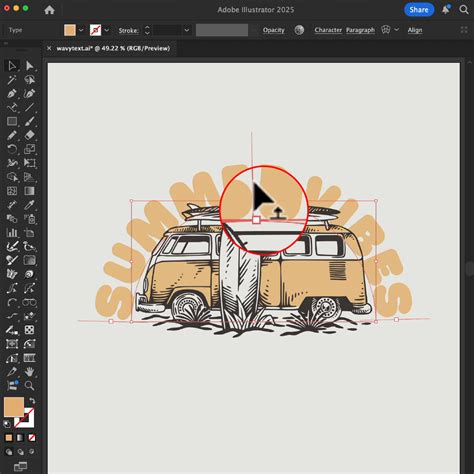
Task: Select the Eraser tool
Action: (29, 135)
